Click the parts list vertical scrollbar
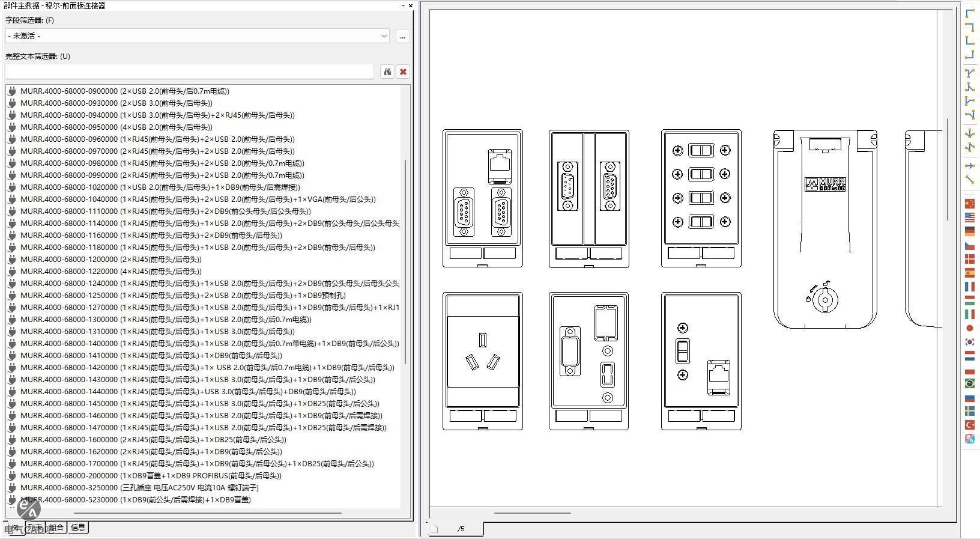980x539 pixels. tap(407, 261)
